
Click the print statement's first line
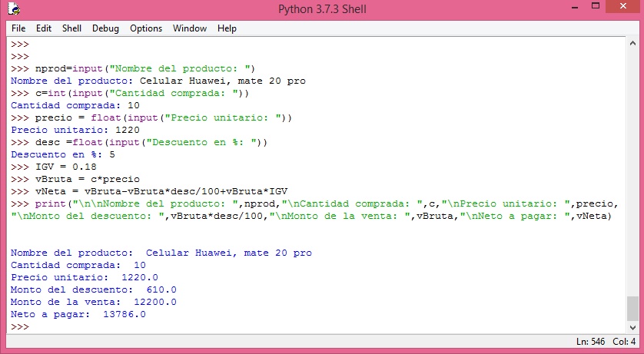[314, 203]
